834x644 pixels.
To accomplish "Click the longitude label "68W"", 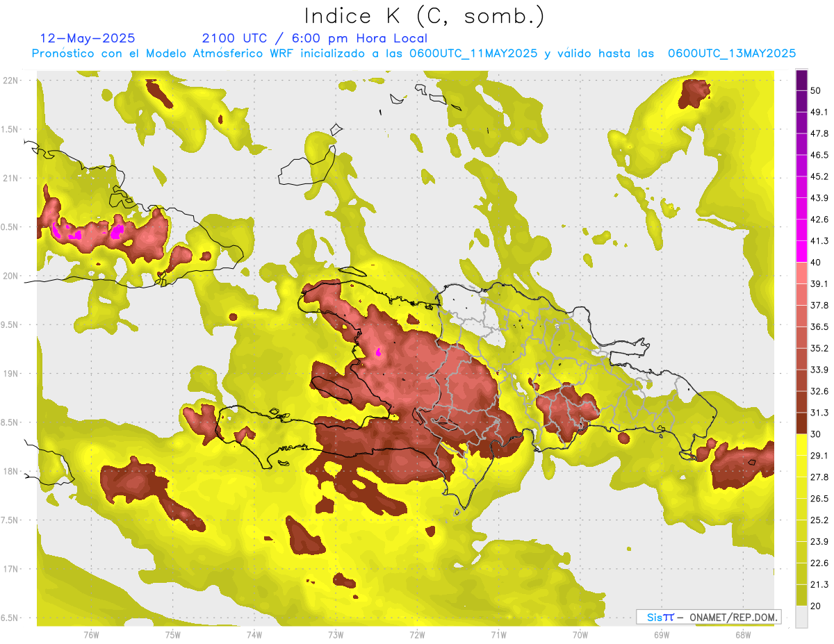I will tap(743, 635).
